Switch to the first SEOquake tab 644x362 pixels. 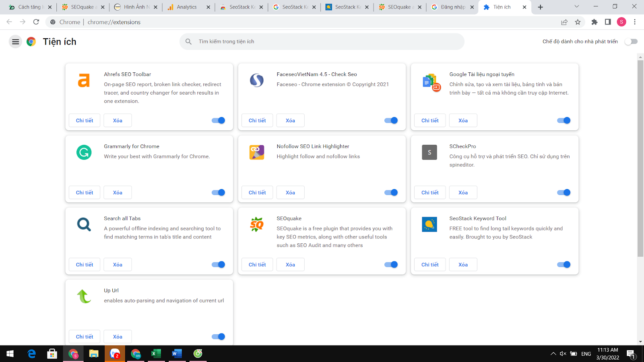click(82, 7)
